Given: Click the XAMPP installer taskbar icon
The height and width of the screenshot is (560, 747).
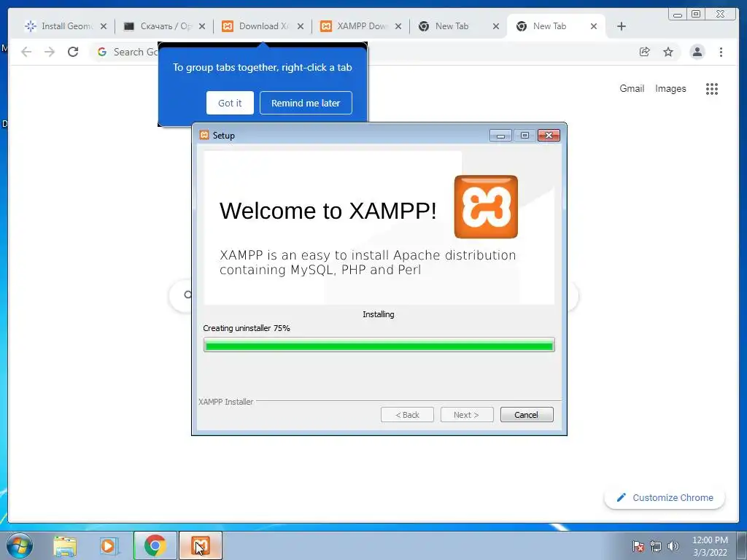Looking at the screenshot, I should tap(201, 545).
